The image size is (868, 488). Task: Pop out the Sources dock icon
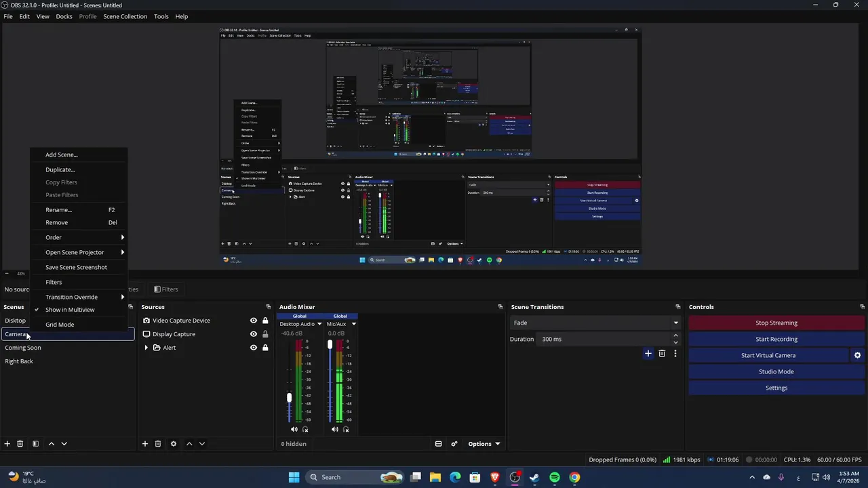pyautogui.click(x=269, y=307)
